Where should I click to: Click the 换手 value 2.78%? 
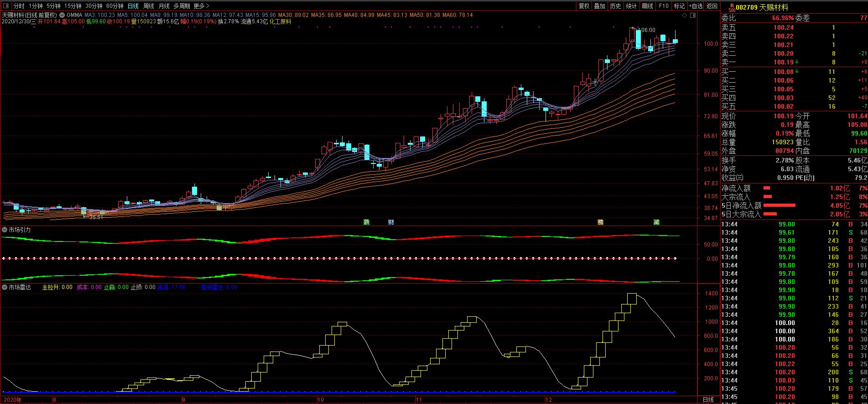(785, 160)
